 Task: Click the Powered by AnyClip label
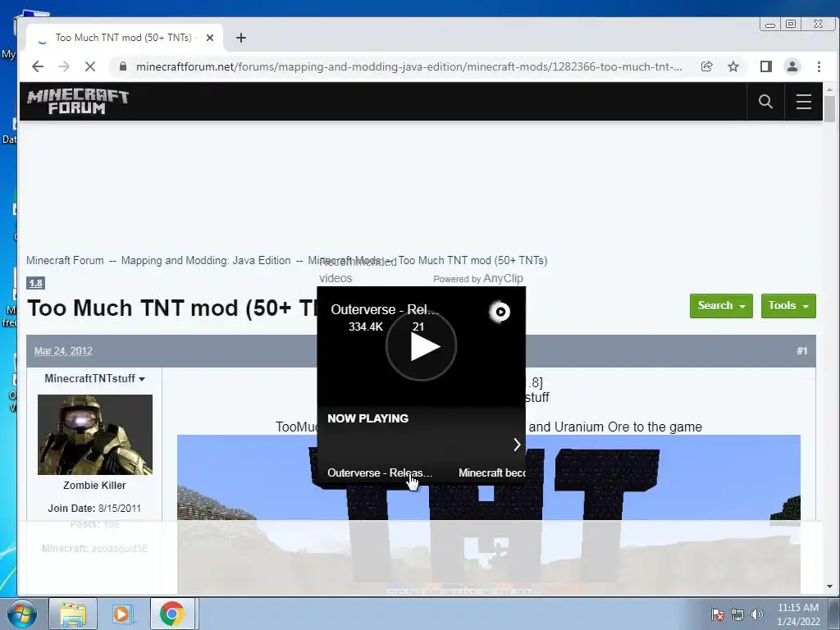(478, 279)
